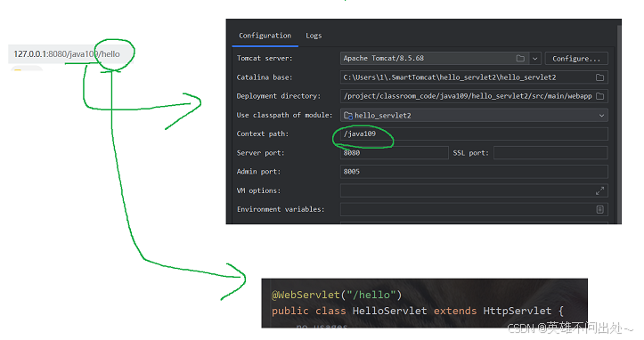Click the Context path: label
644x340 pixels.
click(x=263, y=134)
